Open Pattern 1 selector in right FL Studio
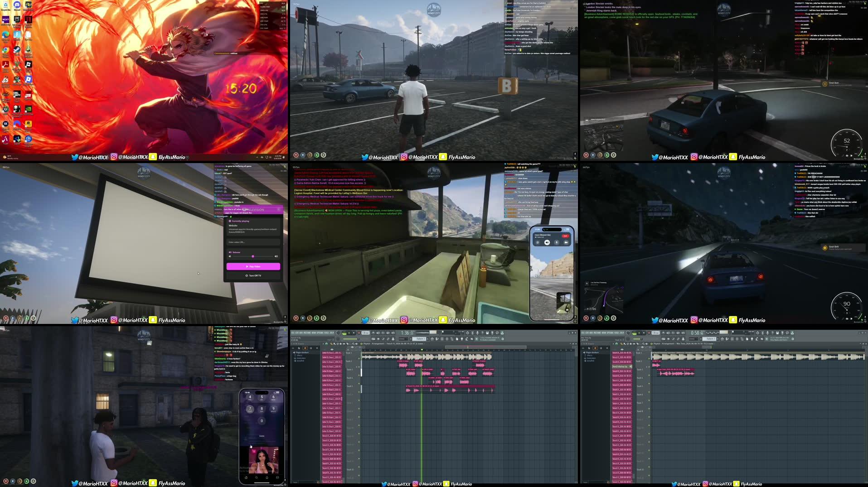Screen dimensions: 868x487 [x=709, y=339]
